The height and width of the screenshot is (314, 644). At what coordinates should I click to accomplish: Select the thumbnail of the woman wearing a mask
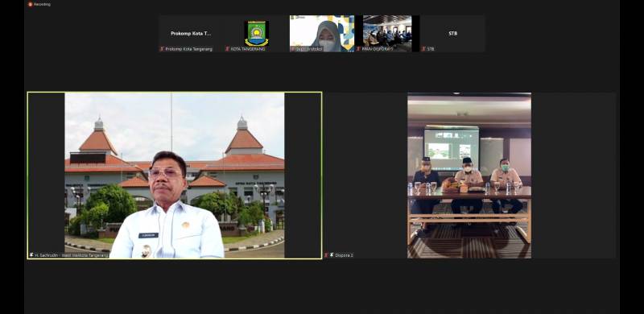tap(322, 34)
